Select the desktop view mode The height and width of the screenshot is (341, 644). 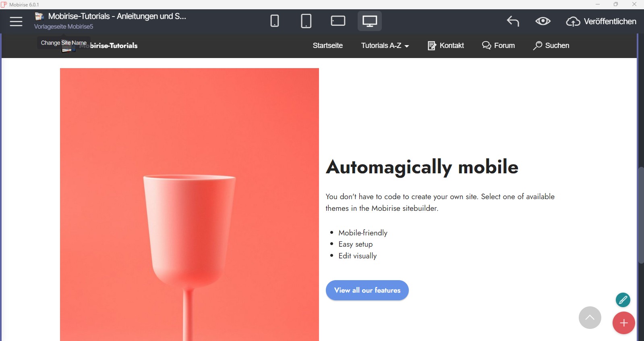pos(370,21)
